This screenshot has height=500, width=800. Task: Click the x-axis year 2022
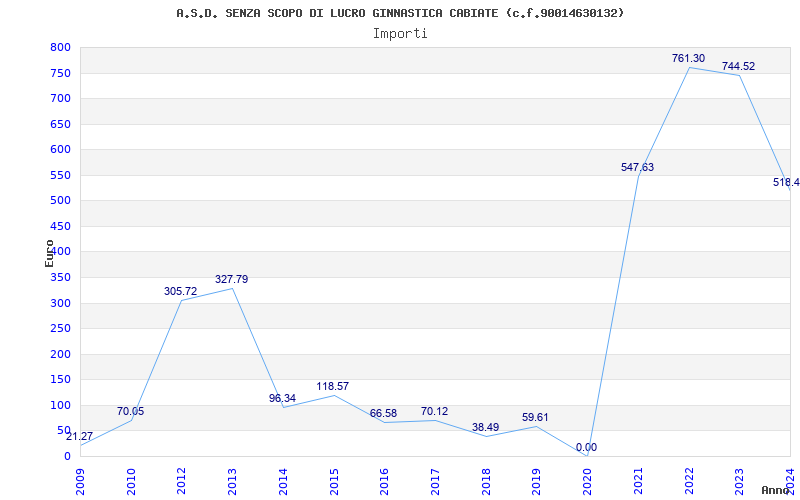[689, 482]
